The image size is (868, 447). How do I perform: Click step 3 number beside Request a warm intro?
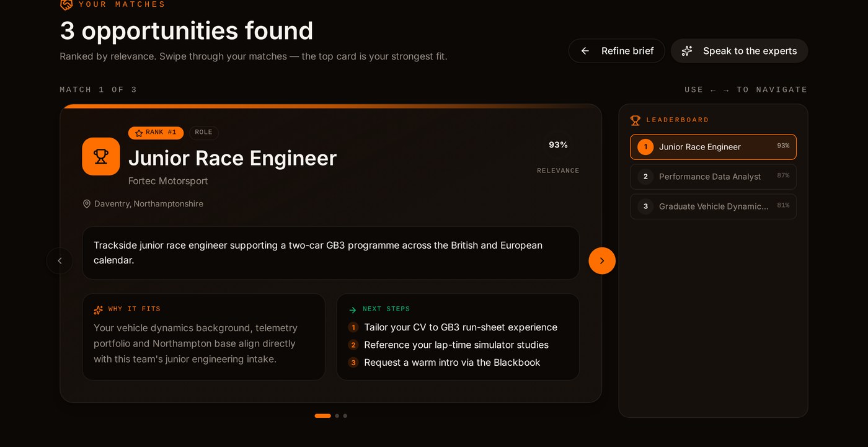tap(353, 363)
